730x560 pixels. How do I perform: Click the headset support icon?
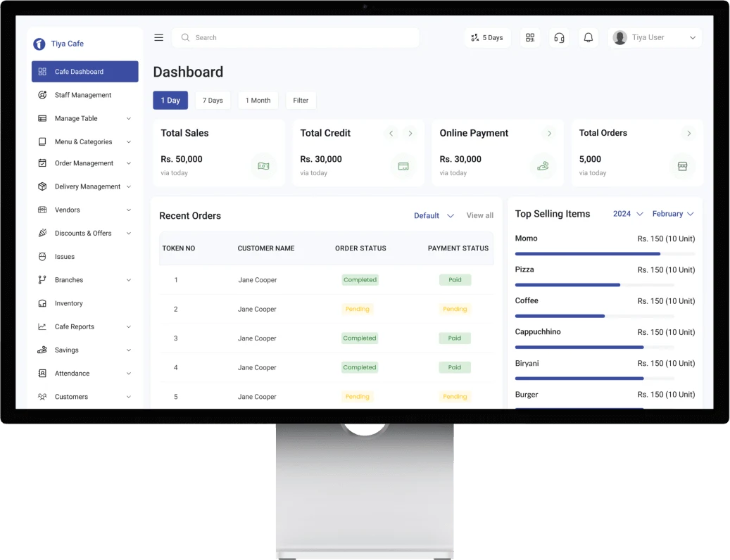(x=559, y=38)
